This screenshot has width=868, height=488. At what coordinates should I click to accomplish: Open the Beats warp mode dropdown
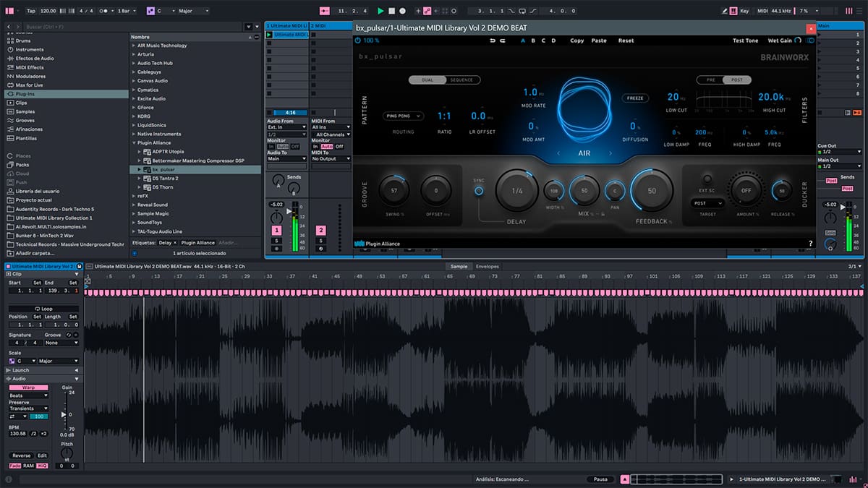click(28, 395)
